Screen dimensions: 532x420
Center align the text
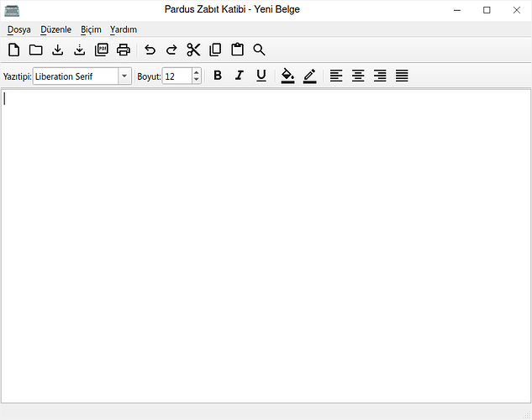[x=358, y=76]
